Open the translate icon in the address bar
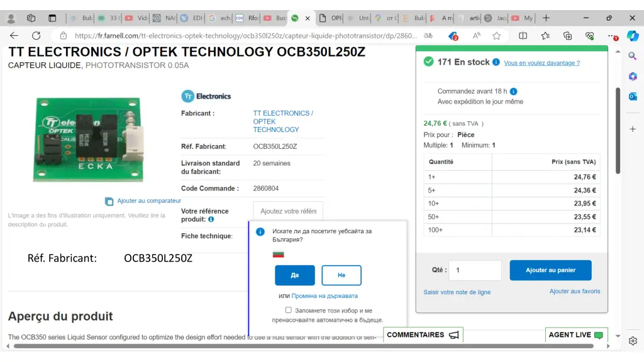 coord(428,36)
